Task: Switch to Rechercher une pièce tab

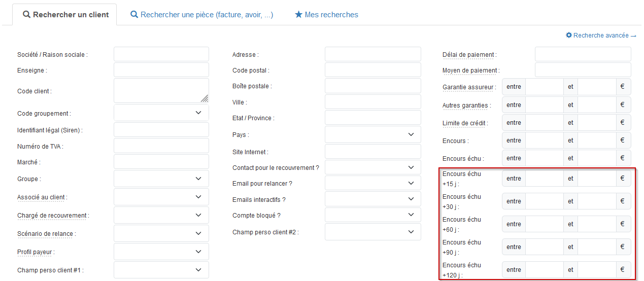Action: [202, 15]
